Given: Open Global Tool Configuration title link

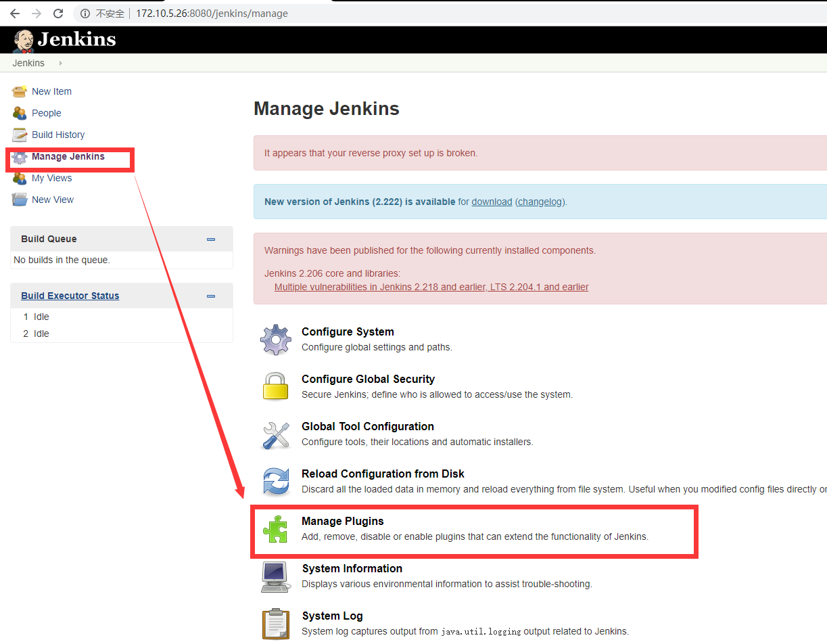Looking at the screenshot, I should pos(368,426).
